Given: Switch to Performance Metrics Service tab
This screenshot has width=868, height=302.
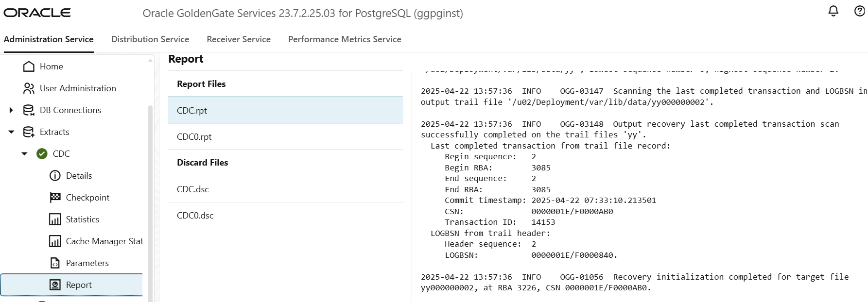Looking at the screenshot, I should click(345, 39).
